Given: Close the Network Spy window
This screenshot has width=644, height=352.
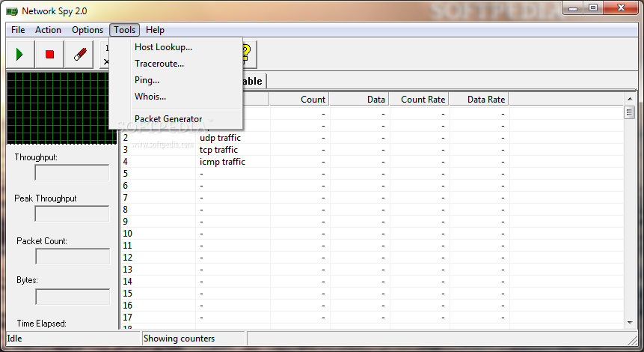Looking at the screenshot, I should coord(622,8).
